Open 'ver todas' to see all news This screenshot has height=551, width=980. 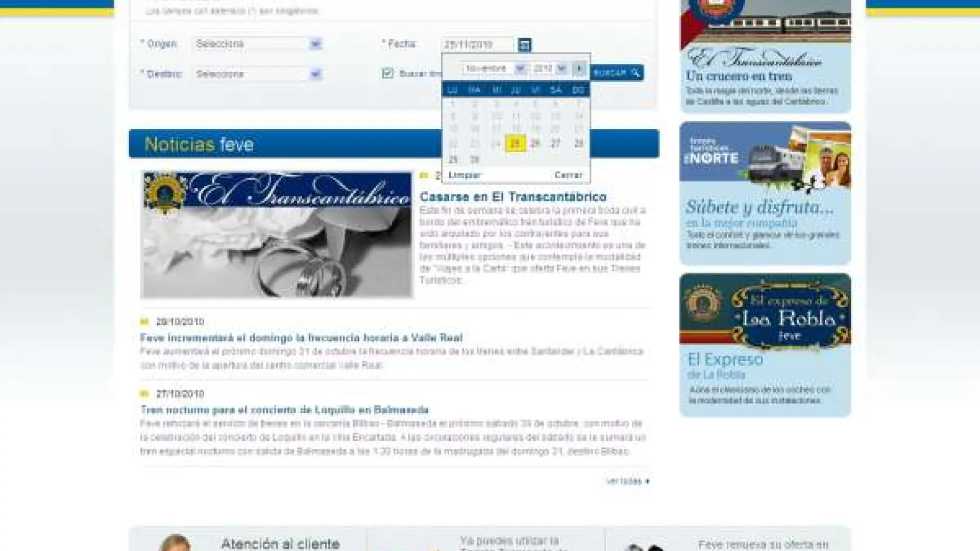(626, 480)
